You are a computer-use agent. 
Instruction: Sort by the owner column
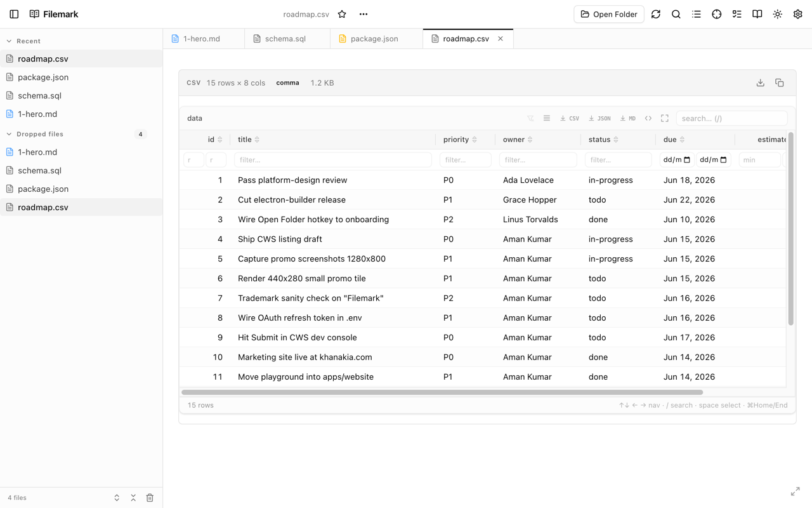[x=518, y=140]
